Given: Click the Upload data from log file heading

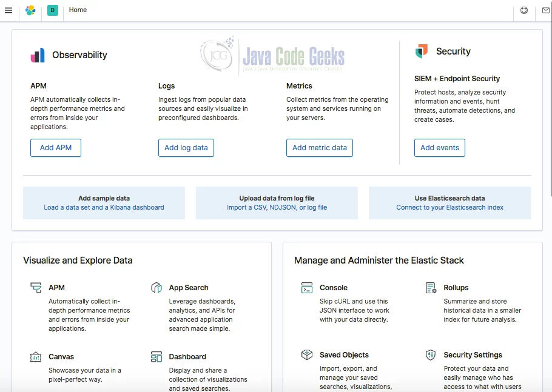Looking at the screenshot, I should click(x=277, y=198).
